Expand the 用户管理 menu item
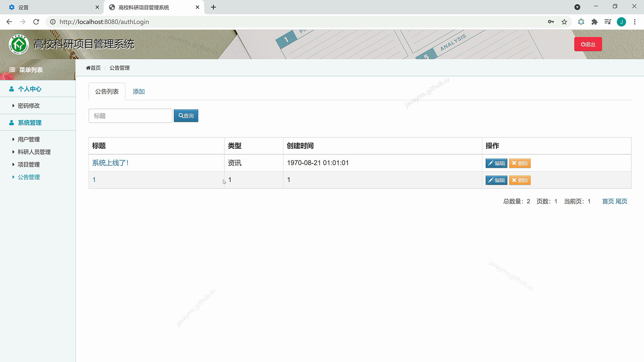This screenshot has height=362, width=644. point(29,139)
